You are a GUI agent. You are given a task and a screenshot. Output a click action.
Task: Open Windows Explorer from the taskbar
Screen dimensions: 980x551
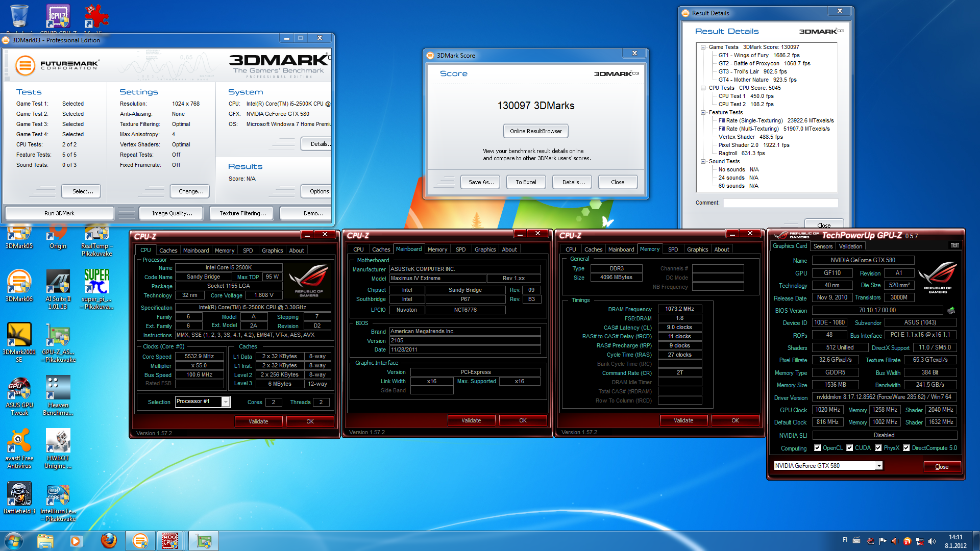[x=45, y=541]
